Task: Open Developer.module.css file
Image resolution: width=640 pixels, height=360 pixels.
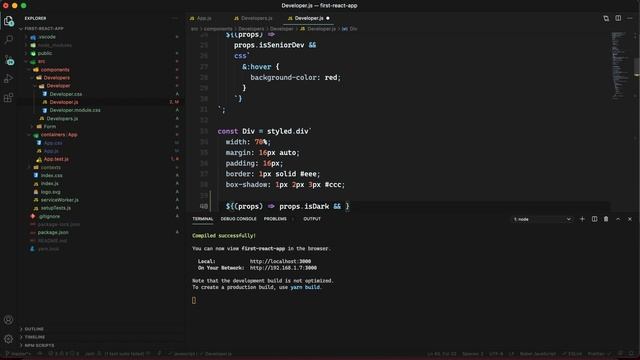Action: 75,110
